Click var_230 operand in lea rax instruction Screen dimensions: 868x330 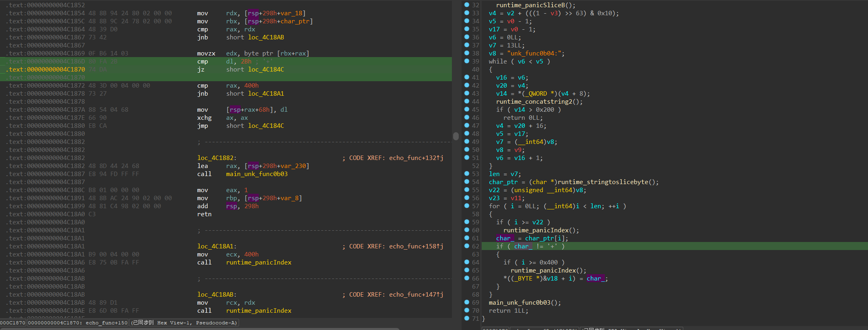click(x=293, y=166)
